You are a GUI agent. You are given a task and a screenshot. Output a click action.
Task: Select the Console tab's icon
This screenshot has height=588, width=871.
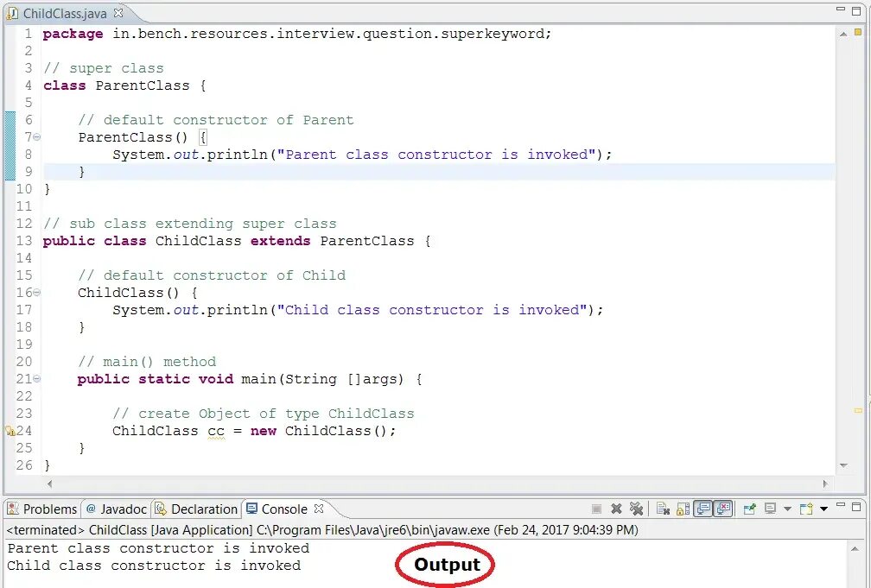coord(251,509)
